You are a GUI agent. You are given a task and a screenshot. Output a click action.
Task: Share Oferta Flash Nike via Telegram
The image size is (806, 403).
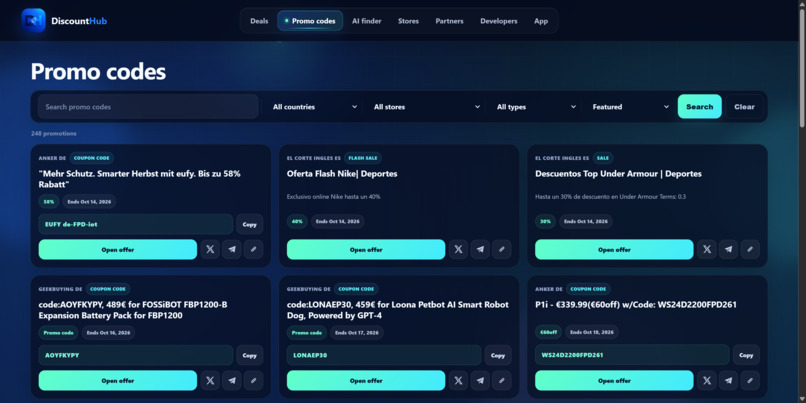(x=480, y=249)
